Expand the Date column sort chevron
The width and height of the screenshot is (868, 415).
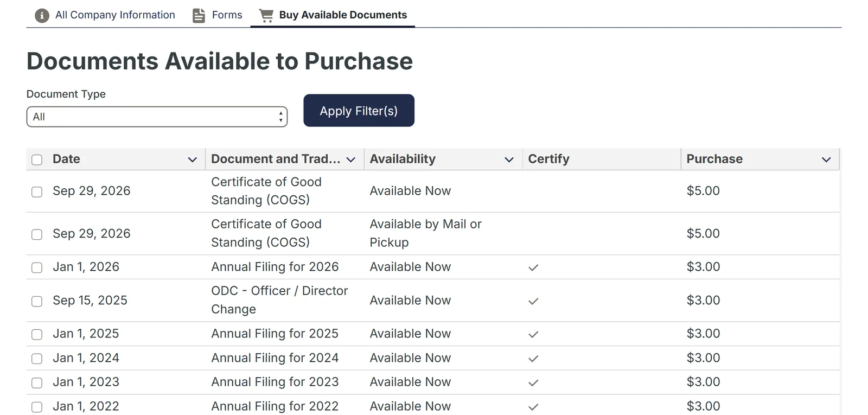(x=192, y=159)
